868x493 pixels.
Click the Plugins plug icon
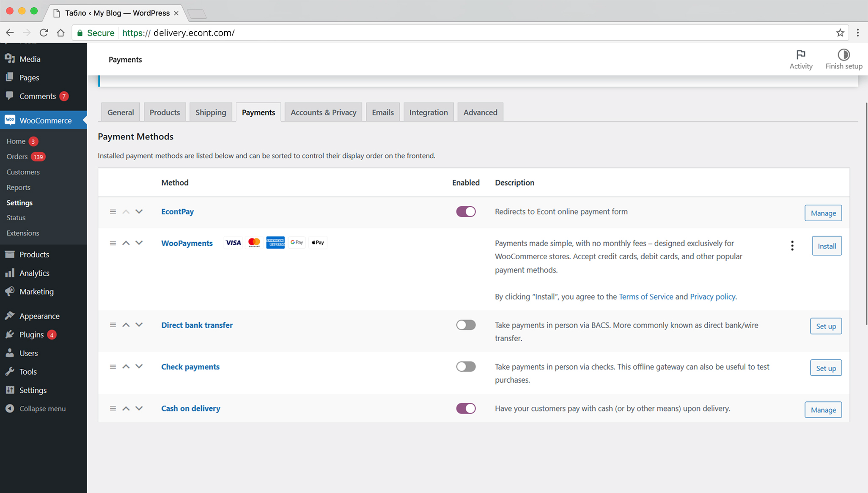pyautogui.click(x=10, y=334)
